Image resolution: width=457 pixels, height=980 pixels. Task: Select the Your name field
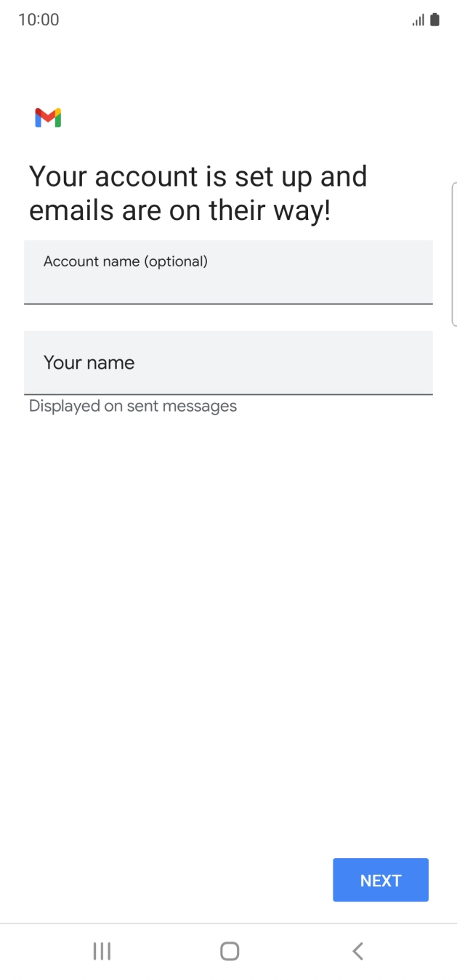point(228,362)
